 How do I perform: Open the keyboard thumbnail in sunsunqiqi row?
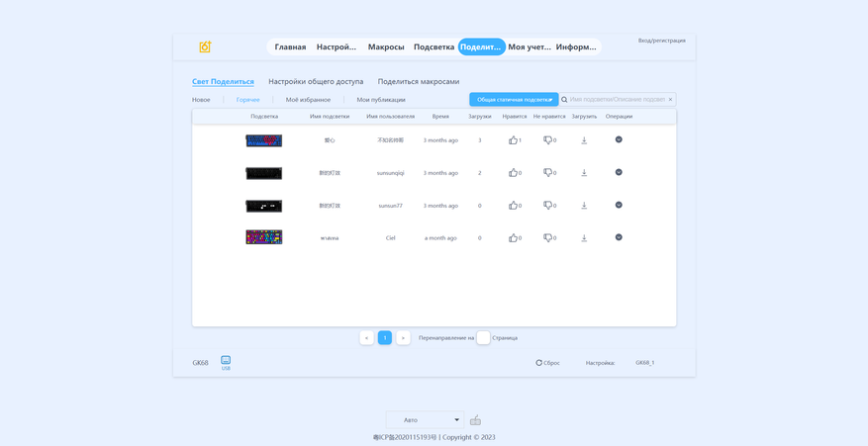click(x=264, y=173)
